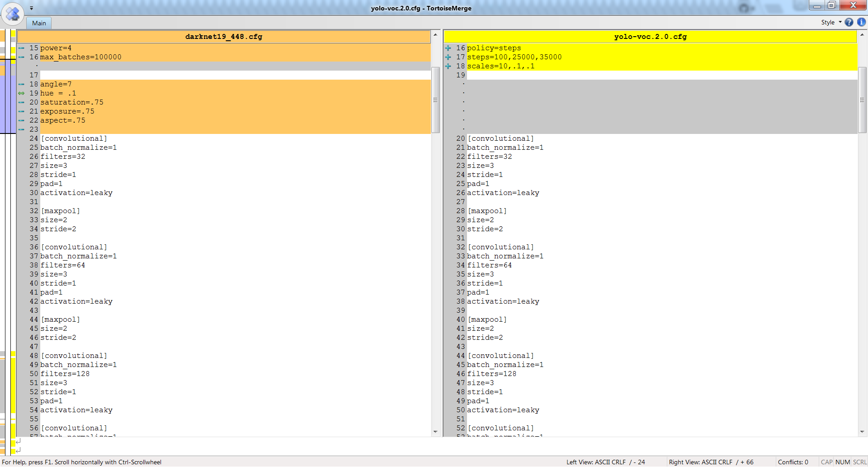Image resolution: width=868 pixels, height=467 pixels.
Task: Open the TortoiseMerge application menu button
Action: [x=12, y=14]
